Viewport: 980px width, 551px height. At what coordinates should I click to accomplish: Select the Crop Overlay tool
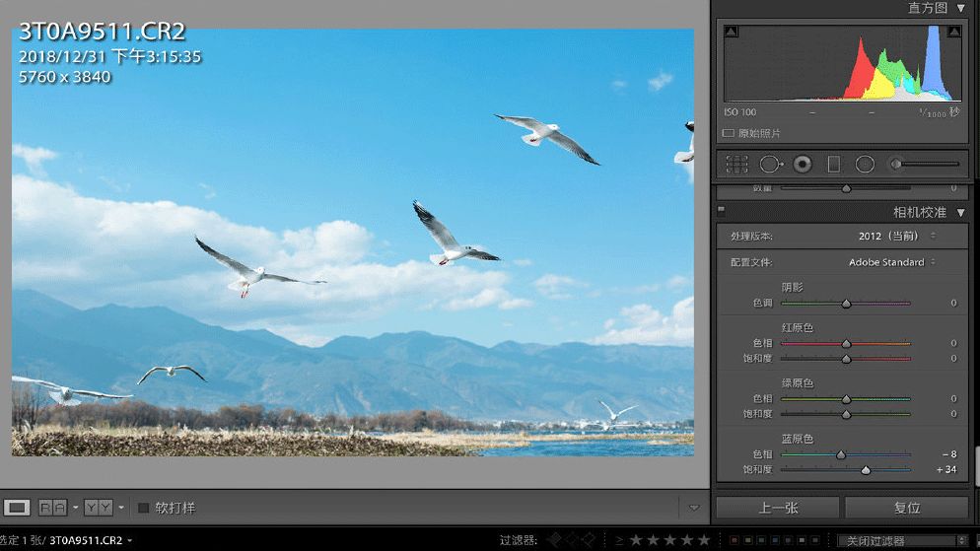click(x=736, y=164)
